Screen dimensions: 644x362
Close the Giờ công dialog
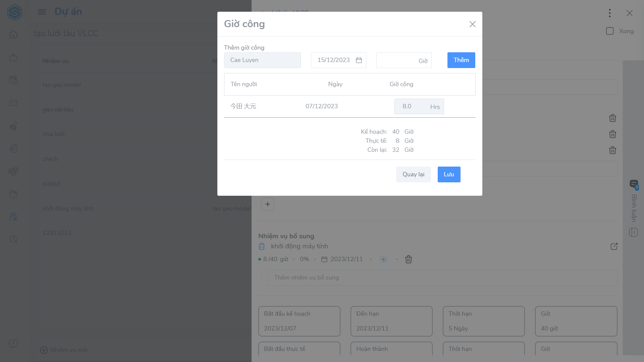472,24
